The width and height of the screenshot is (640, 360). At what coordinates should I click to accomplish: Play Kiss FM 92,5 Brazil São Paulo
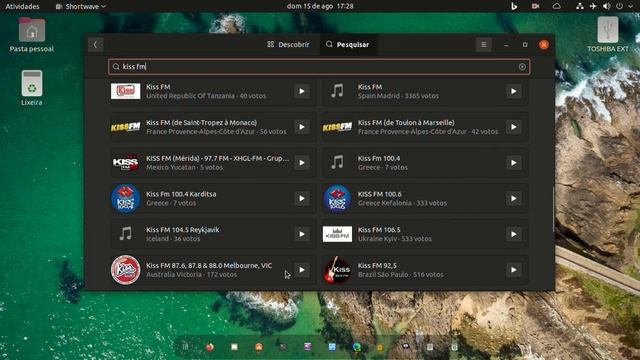click(513, 270)
